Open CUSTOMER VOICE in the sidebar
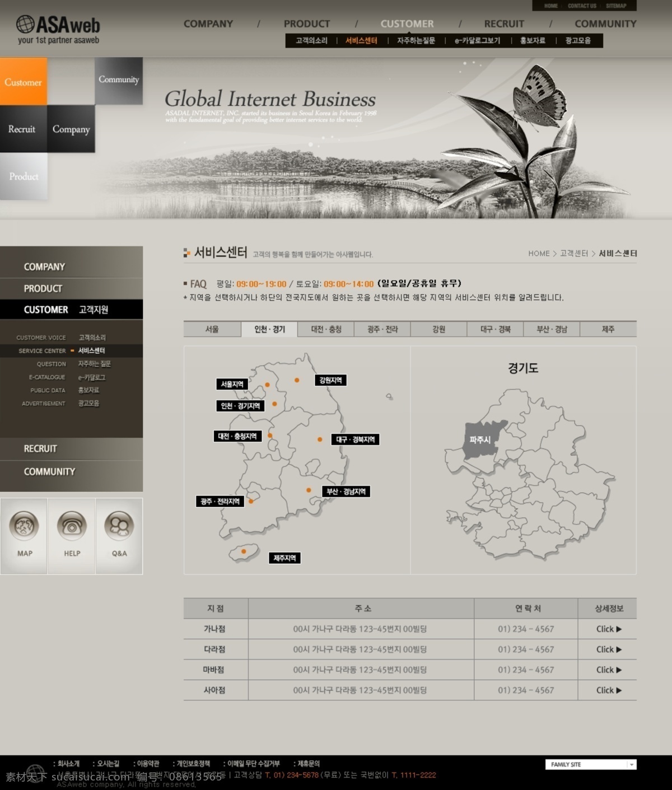672x790 pixels. pyautogui.click(x=41, y=338)
